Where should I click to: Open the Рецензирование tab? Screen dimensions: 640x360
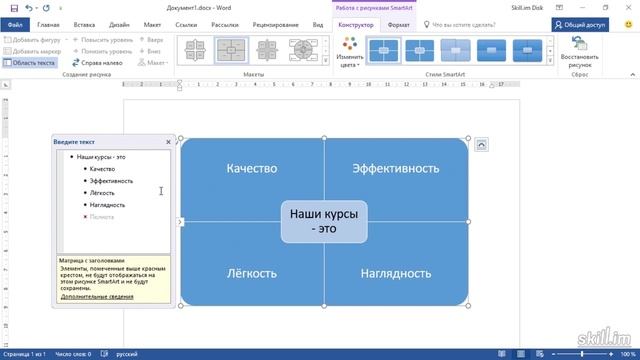276,25
